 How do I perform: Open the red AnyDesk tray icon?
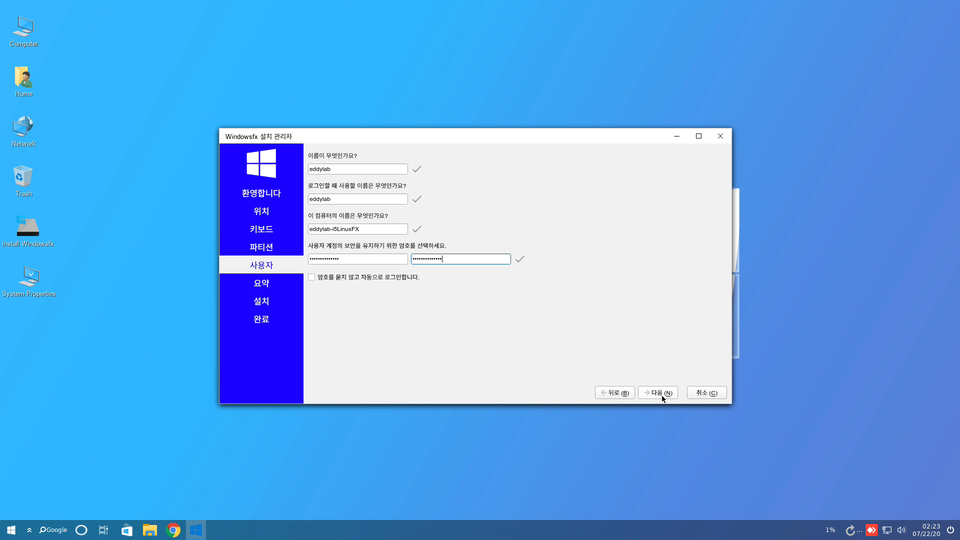click(871, 530)
